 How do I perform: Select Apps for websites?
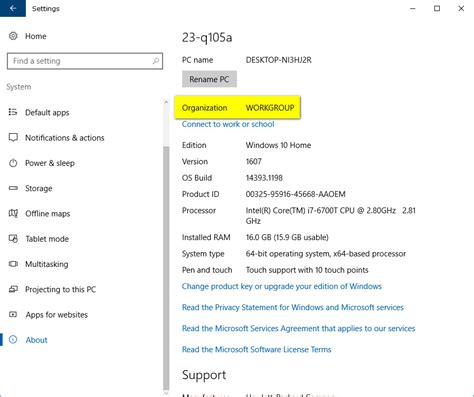pyautogui.click(x=57, y=315)
